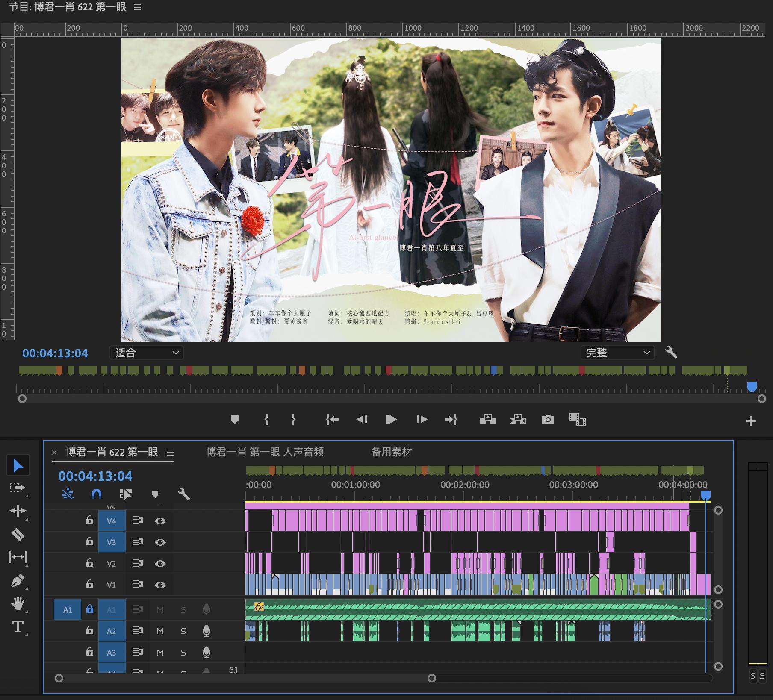Image resolution: width=773 pixels, height=700 pixels.
Task: Play the sequence in program monitor
Action: pos(391,419)
